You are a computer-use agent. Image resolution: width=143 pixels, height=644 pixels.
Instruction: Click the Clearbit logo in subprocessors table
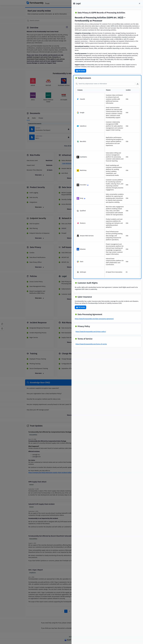coord(78,99)
